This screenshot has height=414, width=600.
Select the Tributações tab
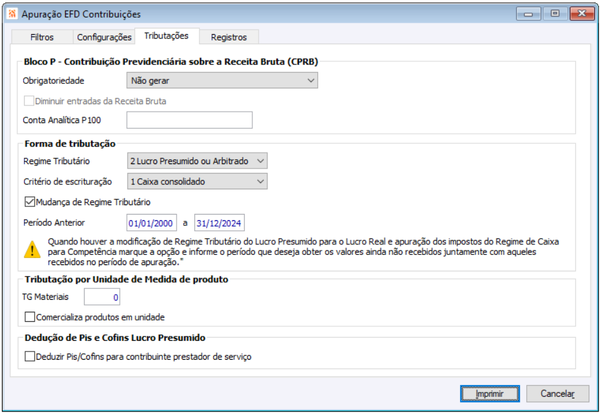pos(166,36)
